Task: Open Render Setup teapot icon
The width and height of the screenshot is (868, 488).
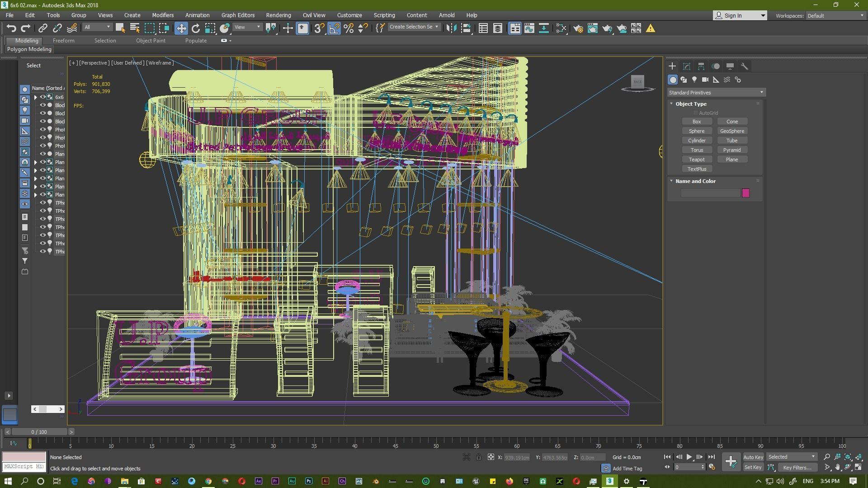Action: pyautogui.click(x=578, y=28)
